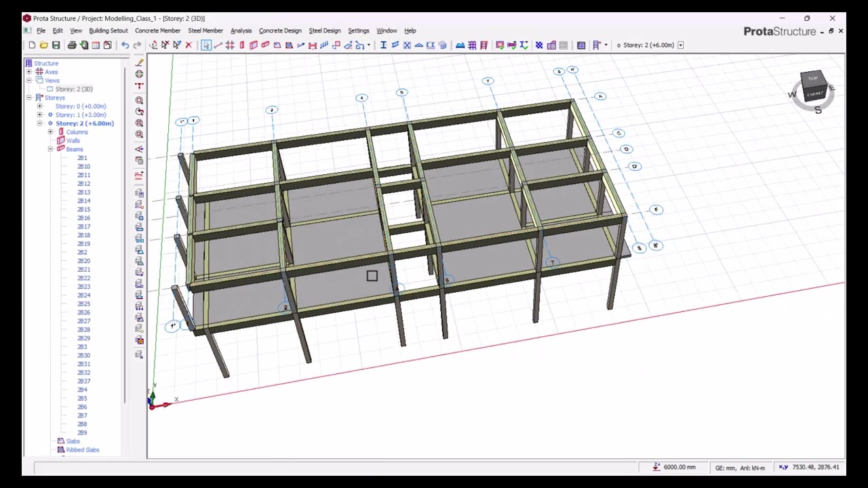The width and height of the screenshot is (868, 488).
Task: Open the Building Setout menu
Action: pos(108,30)
